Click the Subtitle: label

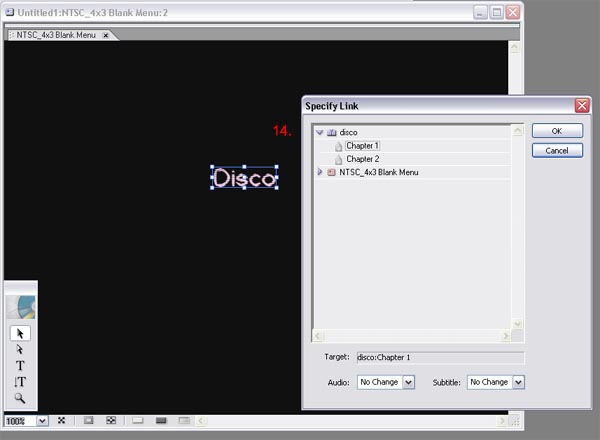tap(446, 382)
